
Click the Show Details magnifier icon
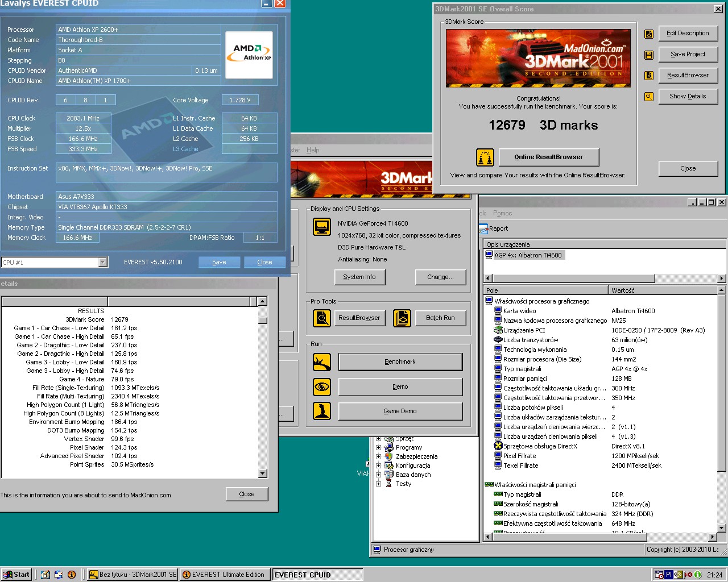tap(648, 97)
